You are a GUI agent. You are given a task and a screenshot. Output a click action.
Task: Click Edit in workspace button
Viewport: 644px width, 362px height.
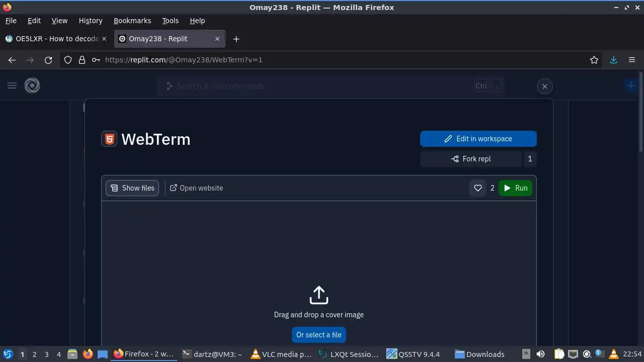pyautogui.click(x=478, y=139)
